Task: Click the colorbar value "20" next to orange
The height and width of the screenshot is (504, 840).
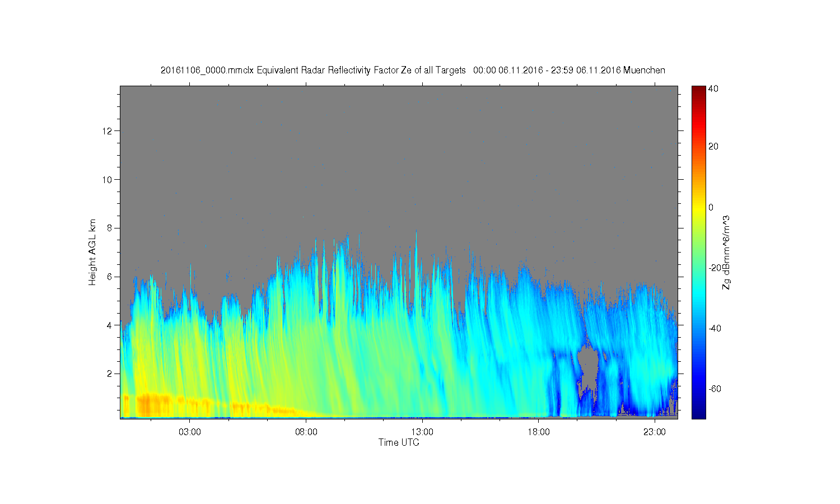Action: click(x=713, y=147)
